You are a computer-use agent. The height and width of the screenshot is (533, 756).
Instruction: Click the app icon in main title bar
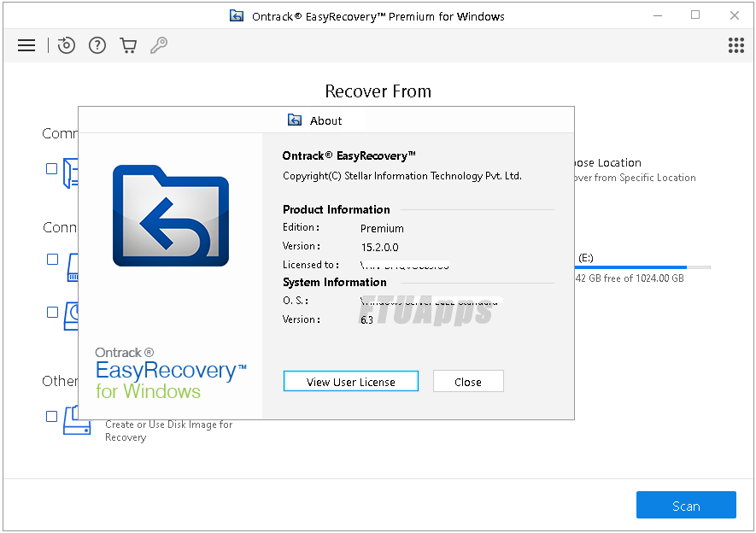pyautogui.click(x=237, y=16)
